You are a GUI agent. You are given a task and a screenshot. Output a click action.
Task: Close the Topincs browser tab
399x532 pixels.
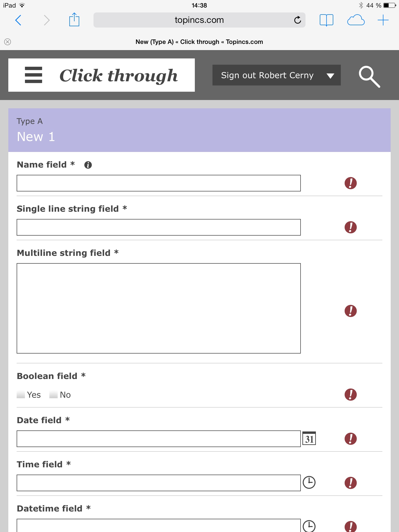8,42
